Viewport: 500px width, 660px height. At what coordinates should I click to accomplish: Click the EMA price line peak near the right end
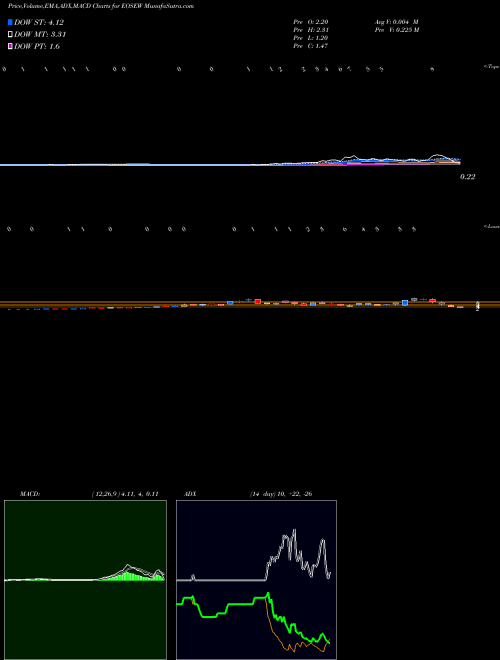click(438, 155)
